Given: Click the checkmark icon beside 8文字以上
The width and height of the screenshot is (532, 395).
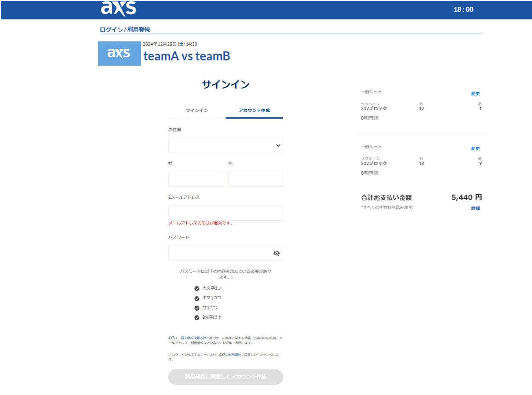Looking at the screenshot, I should coord(197,318).
